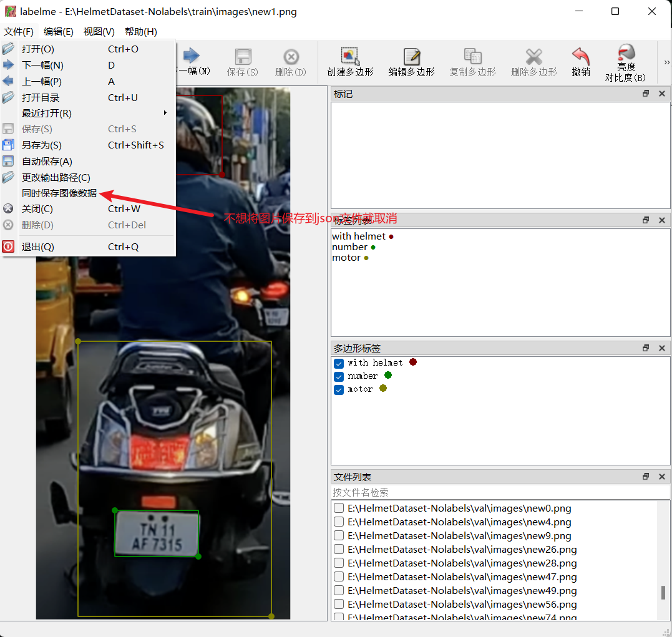
Task: Choose 打开(O) from the File menu
Action: coord(88,49)
